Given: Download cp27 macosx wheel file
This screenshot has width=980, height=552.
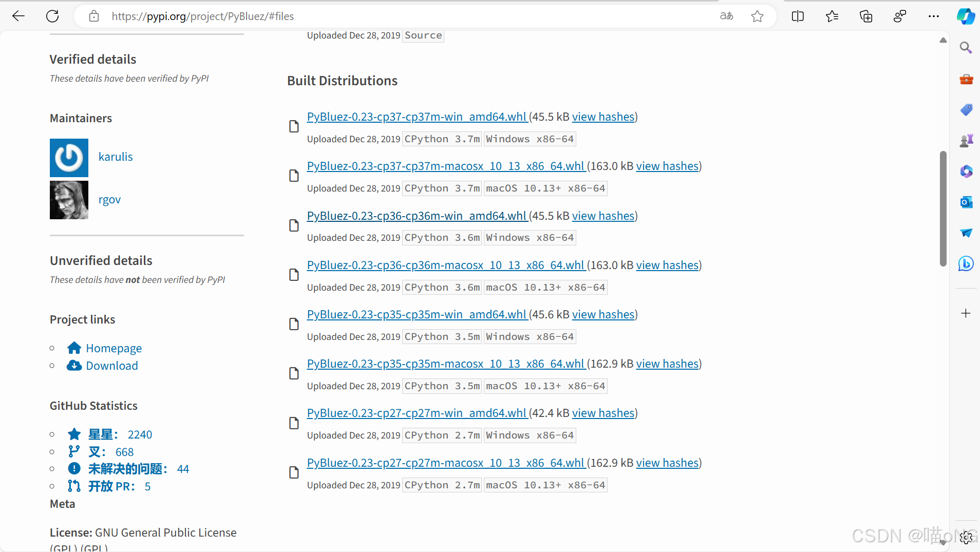Looking at the screenshot, I should 446,463.
